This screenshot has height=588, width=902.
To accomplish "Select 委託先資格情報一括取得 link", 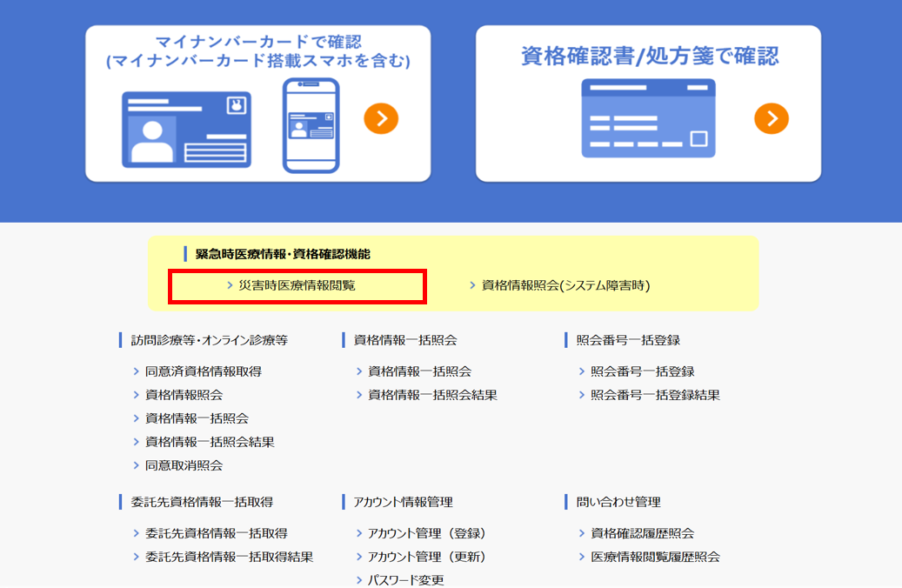I will (216, 533).
